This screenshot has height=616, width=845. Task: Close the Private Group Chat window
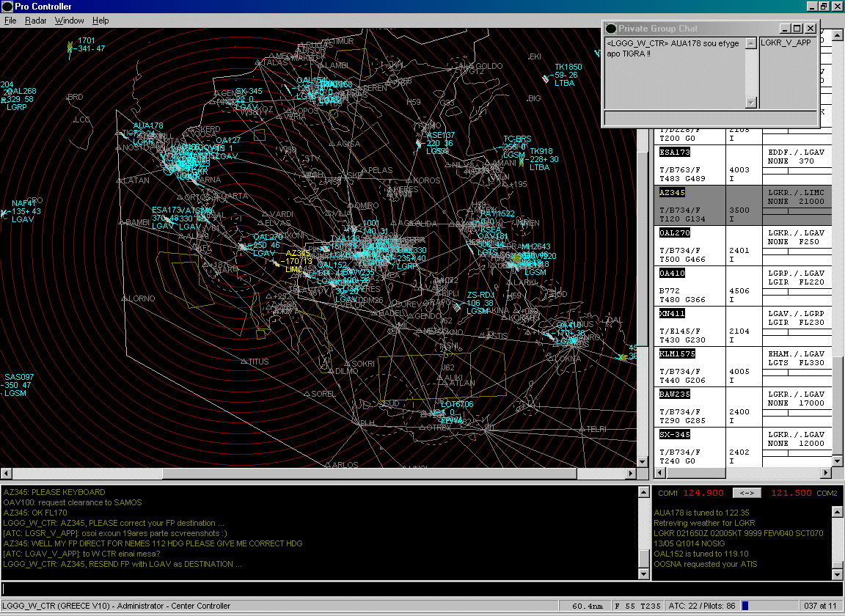811,29
